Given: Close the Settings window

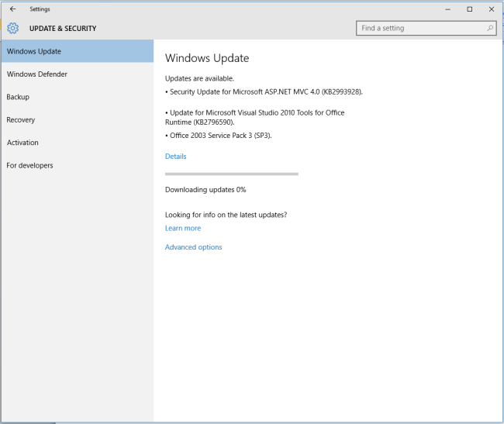Looking at the screenshot, I should pos(492,9).
